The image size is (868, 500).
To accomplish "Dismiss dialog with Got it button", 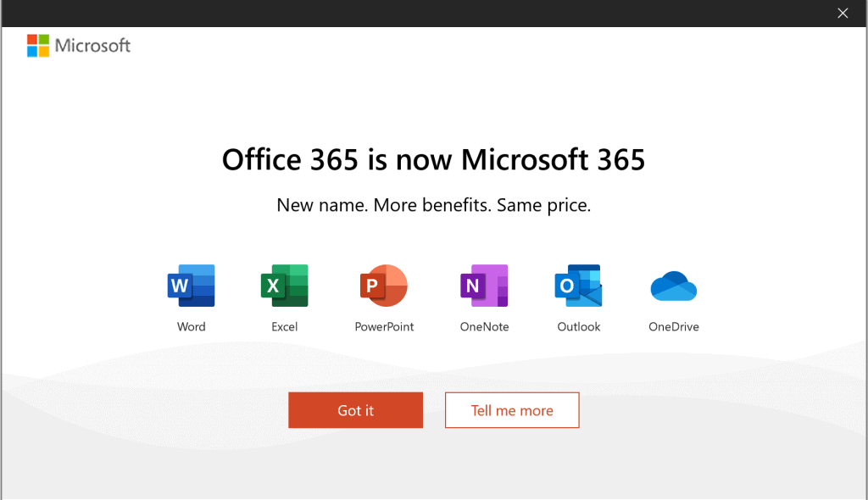I will coord(355,410).
